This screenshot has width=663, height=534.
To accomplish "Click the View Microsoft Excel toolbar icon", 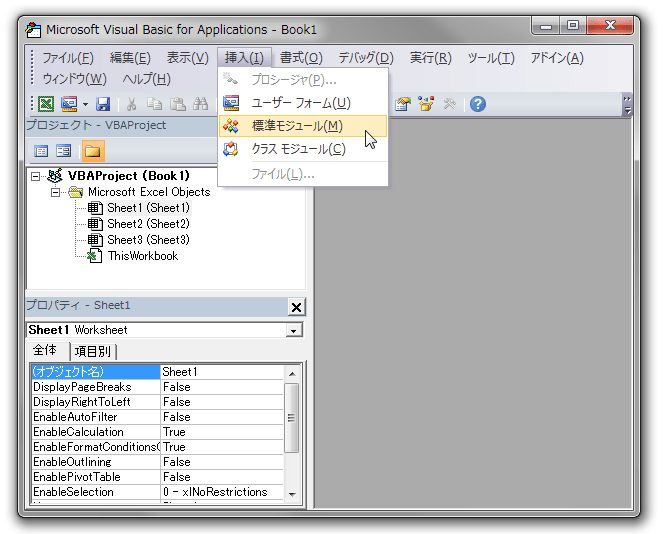I will [46, 104].
